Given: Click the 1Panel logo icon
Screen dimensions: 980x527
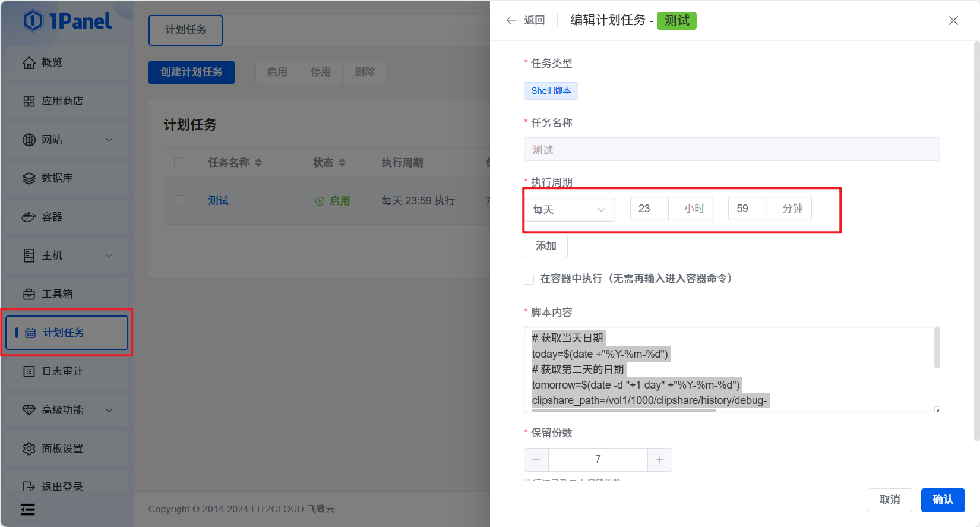Looking at the screenshot, I should click(x=33, y=21).
